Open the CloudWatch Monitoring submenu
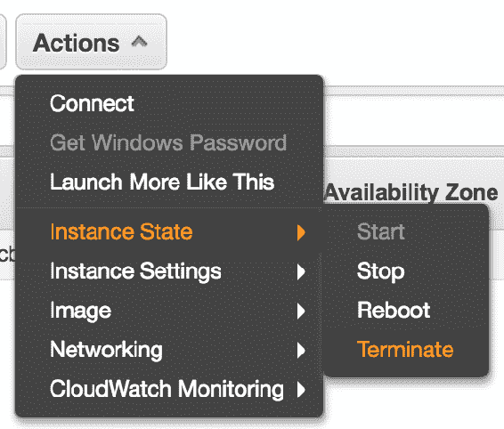This screenshot has width=504, height=429. (169, 389)
